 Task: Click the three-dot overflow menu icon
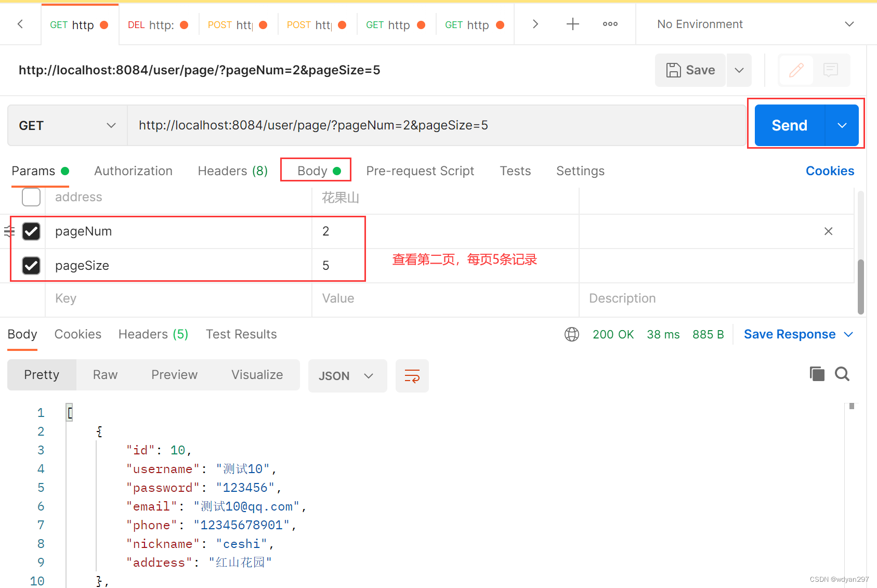click(610, 24)
